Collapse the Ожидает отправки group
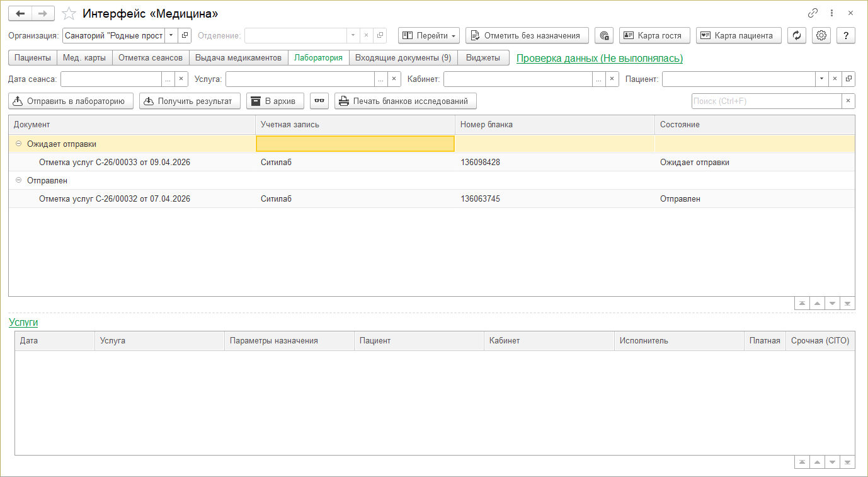This screenshot has width=868, height=477. [x=19, y=144]
